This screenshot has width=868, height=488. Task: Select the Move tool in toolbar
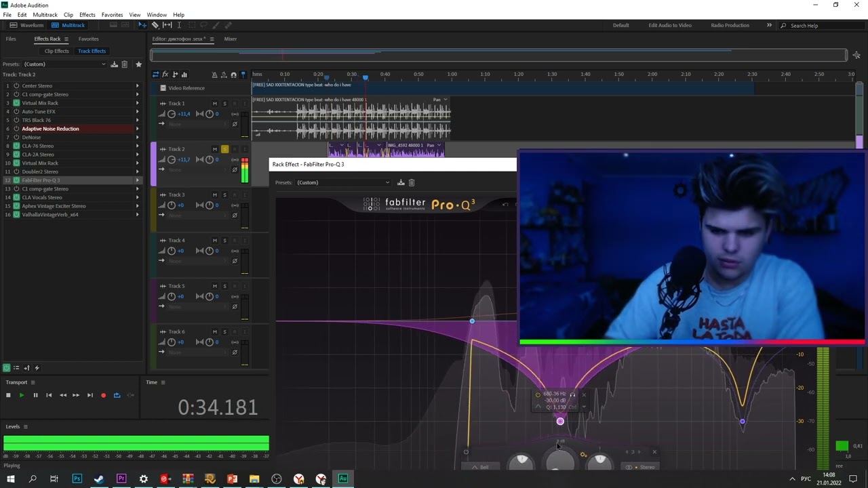click(142, 25)
